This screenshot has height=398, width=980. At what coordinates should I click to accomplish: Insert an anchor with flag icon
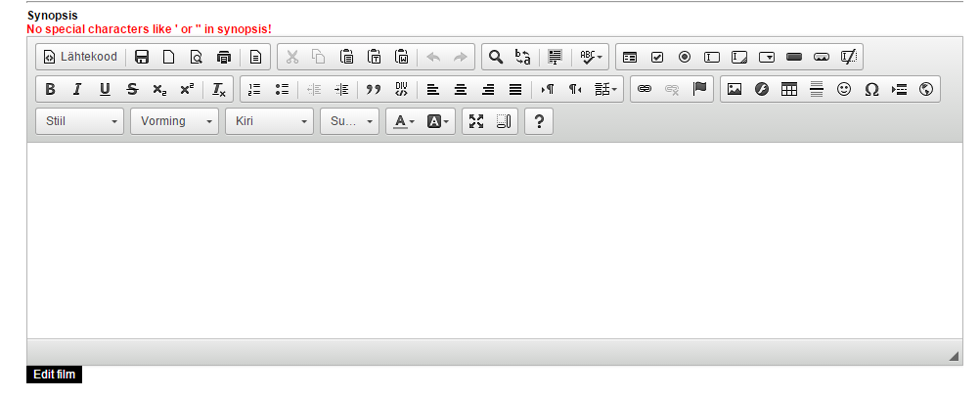click(699, 89)
